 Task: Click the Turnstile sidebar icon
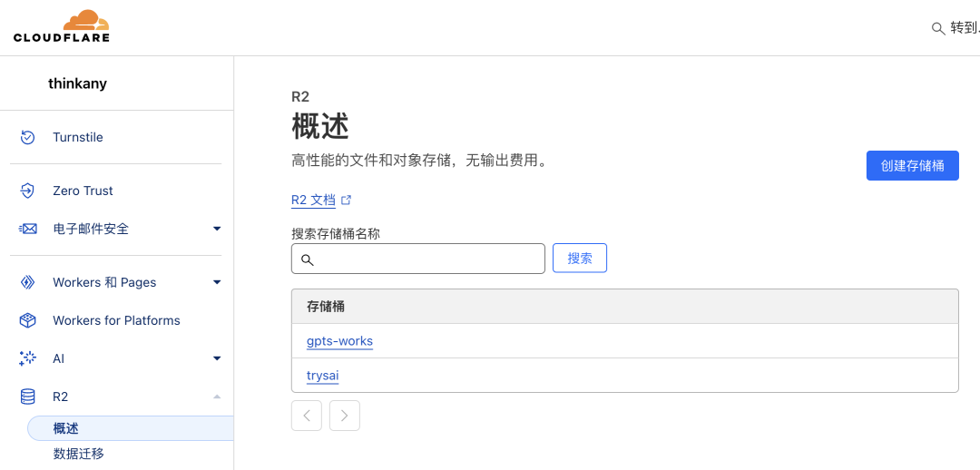(x=27, y=138)
